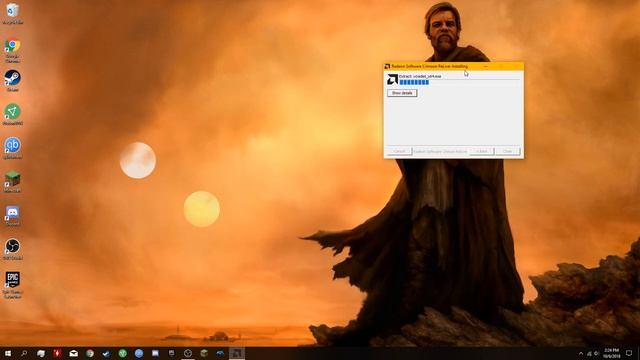This screenshot has height=360, width=640.
Task: Open the Mail app on the taskbar
Action: (73, 353)
